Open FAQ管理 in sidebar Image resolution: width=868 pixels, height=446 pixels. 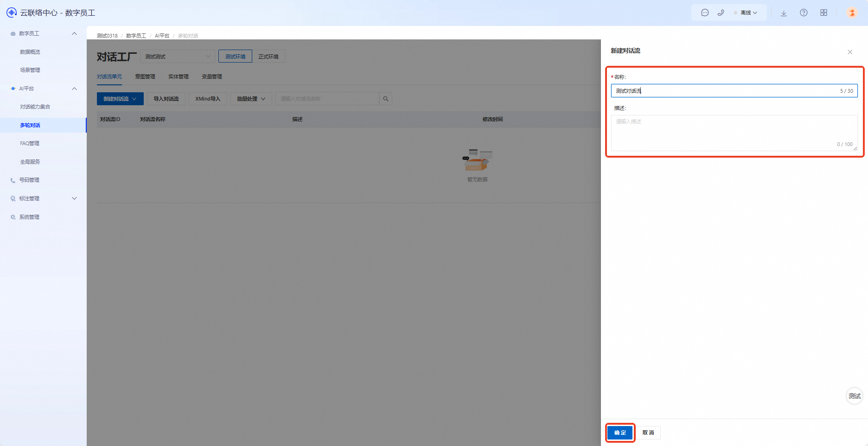[30, 143]
